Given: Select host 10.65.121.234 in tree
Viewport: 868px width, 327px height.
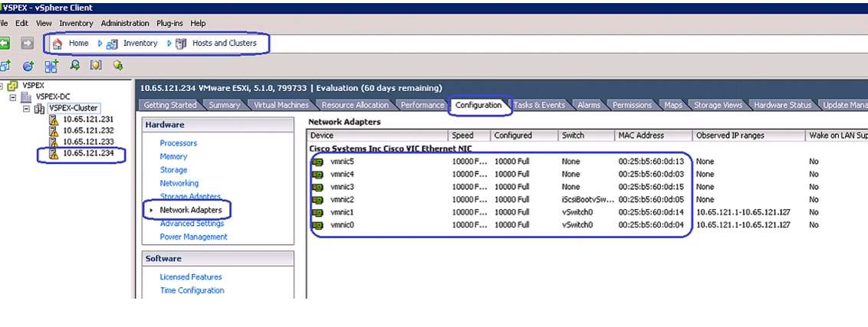Looking at the screenshot, I should pyautogui.click(x=88, y=153).
